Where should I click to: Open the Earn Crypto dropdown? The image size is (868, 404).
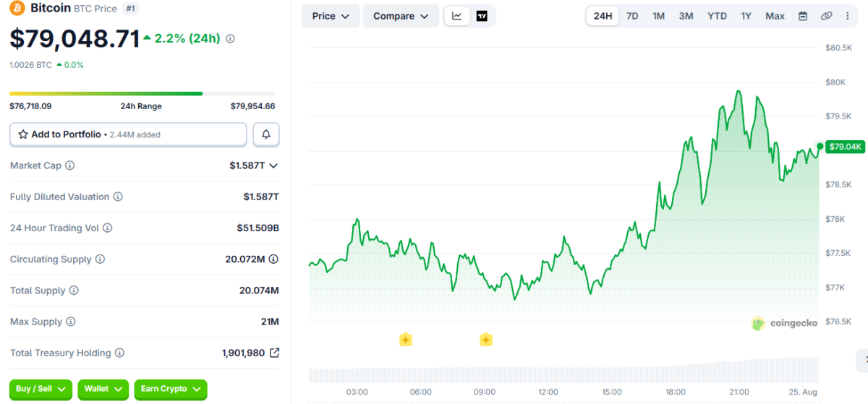click(x=171, y=389)
